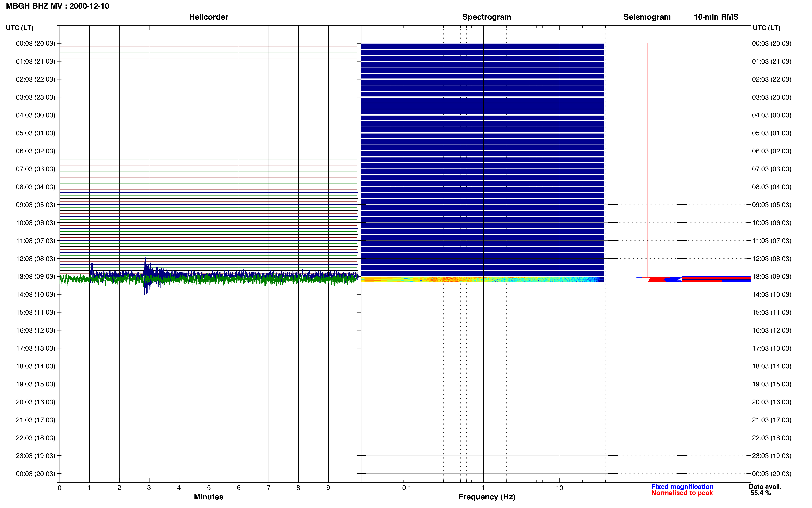The width and height of the screenshot is (812, 508).
Task: Click the 6 tick on the Minutes axis
Action: 239,487
